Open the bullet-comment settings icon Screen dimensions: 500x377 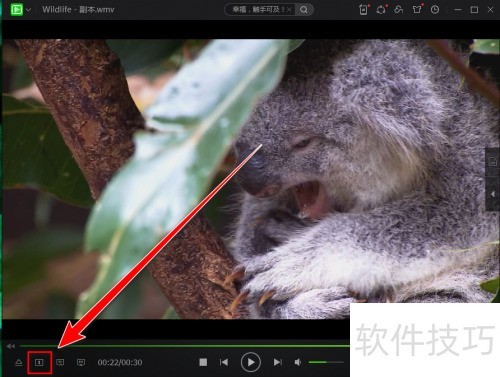(81, 362)
